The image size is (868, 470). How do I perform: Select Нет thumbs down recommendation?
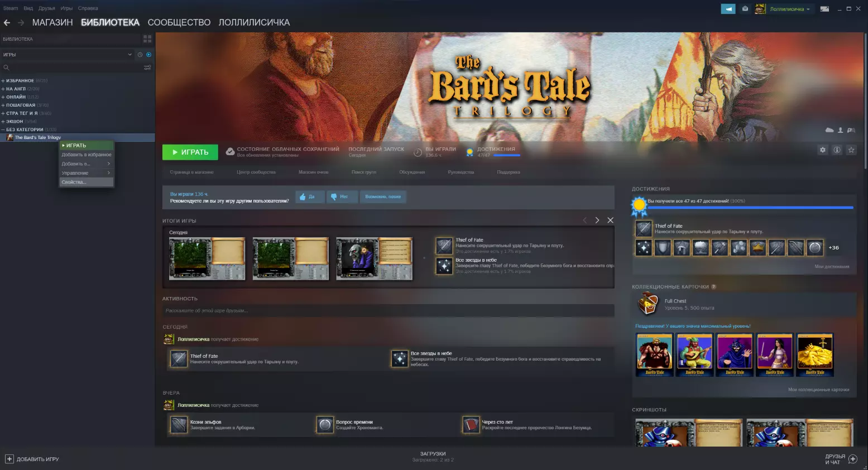click(x=342, y=196)
